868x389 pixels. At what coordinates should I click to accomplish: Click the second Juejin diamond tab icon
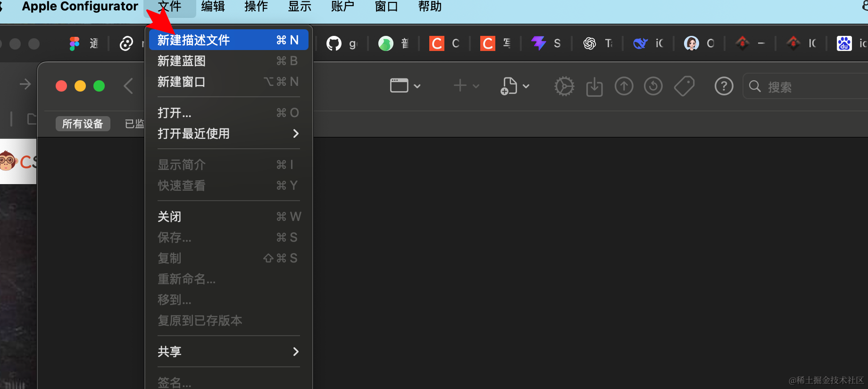click(793, 43)
